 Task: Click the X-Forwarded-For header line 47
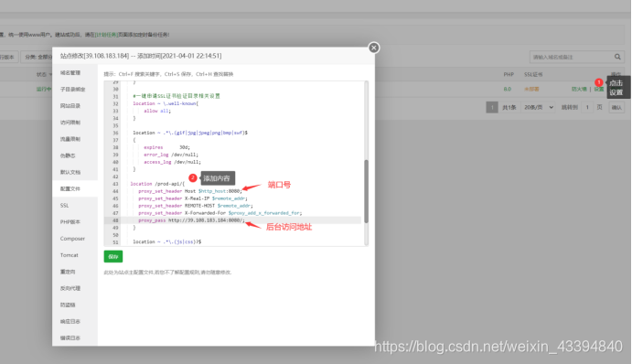[220, 213]
